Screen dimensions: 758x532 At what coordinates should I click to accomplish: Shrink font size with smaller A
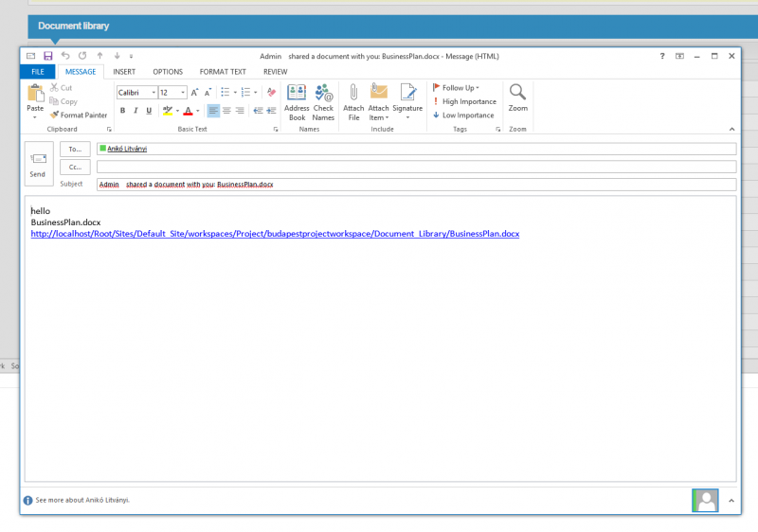(208, 93)
